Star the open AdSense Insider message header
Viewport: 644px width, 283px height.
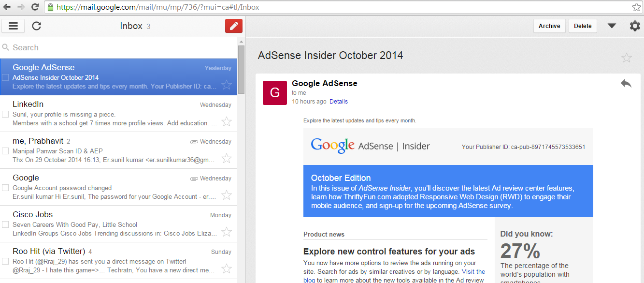click(627, 58)
